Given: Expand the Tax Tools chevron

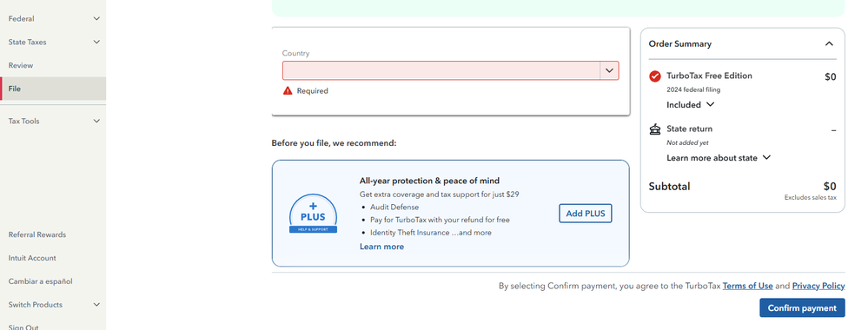Looking at the screenshot, I should 96,122.
